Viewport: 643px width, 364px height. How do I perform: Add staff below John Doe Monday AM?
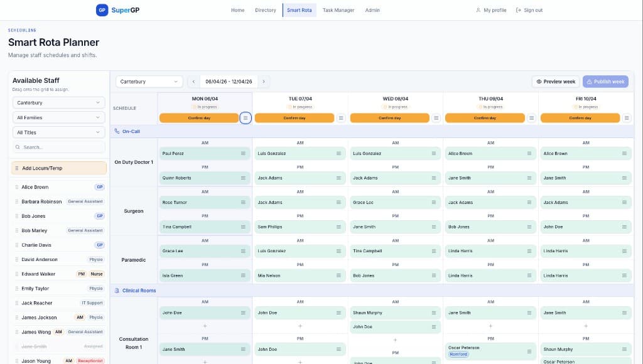(205, 326)
